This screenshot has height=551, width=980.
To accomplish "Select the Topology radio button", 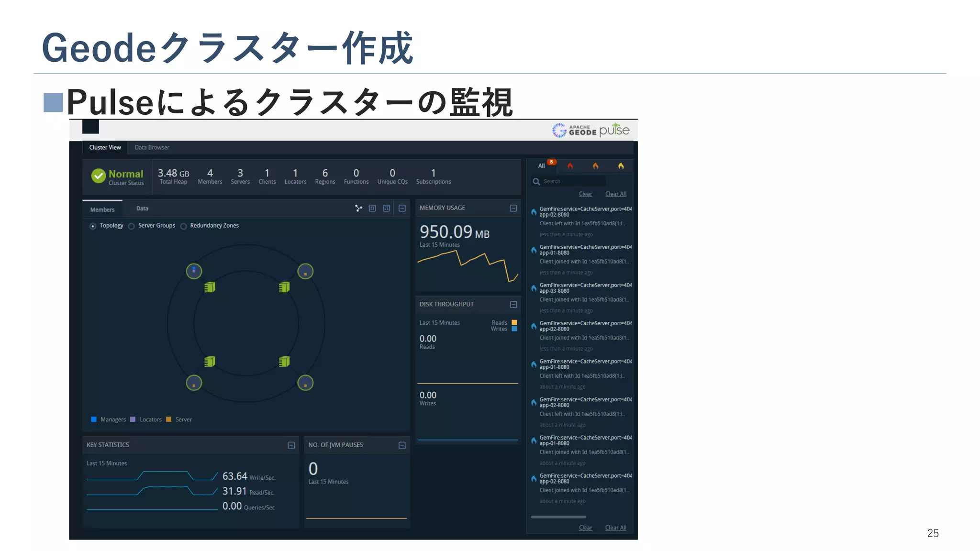I will tap(93, 226).
